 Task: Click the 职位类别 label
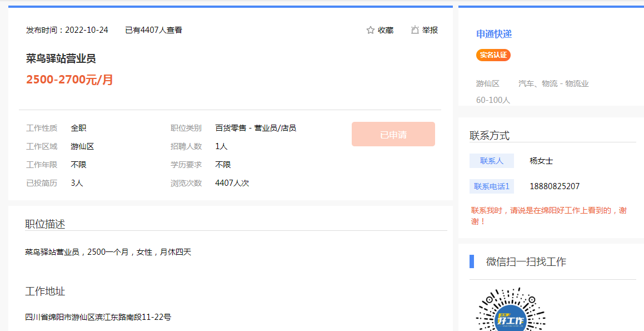(186, 128)
